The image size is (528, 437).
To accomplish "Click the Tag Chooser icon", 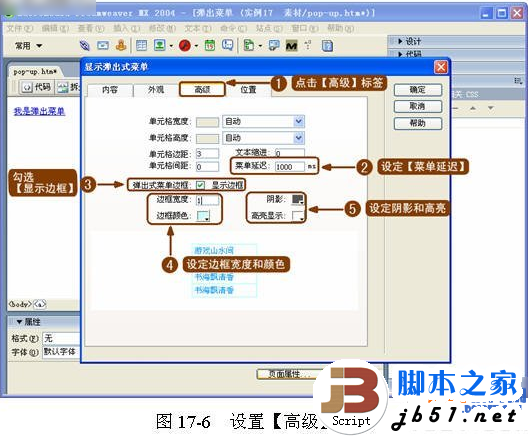I will 274,45.
